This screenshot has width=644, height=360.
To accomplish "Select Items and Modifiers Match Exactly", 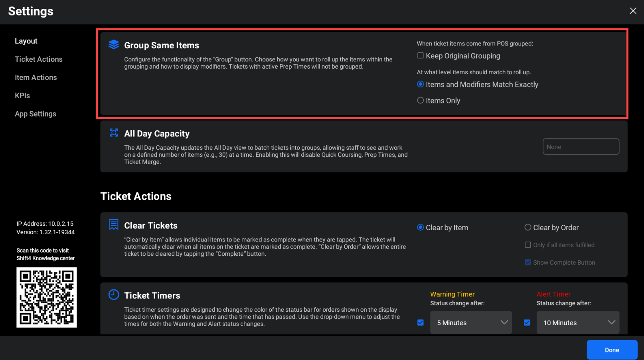I will click(x=421, y=84).
